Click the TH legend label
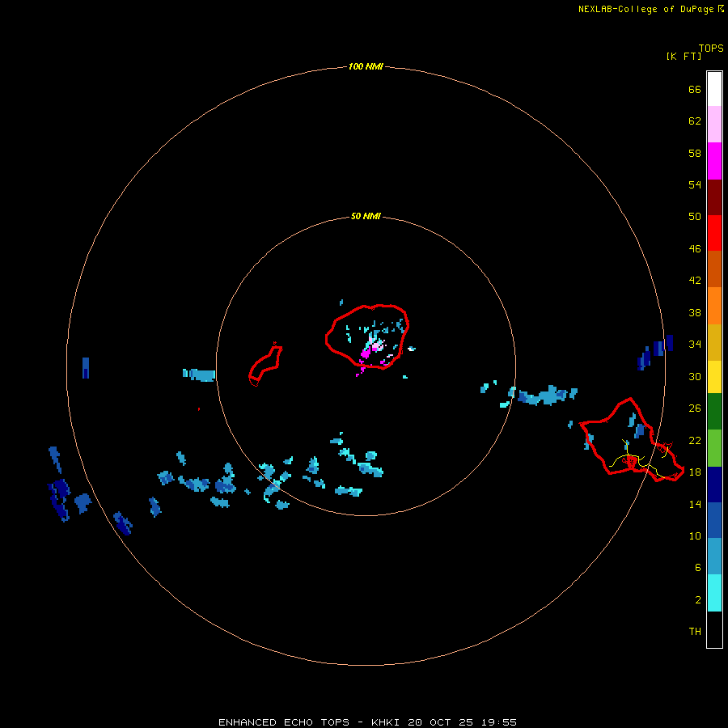 click(x=695, y=632)
